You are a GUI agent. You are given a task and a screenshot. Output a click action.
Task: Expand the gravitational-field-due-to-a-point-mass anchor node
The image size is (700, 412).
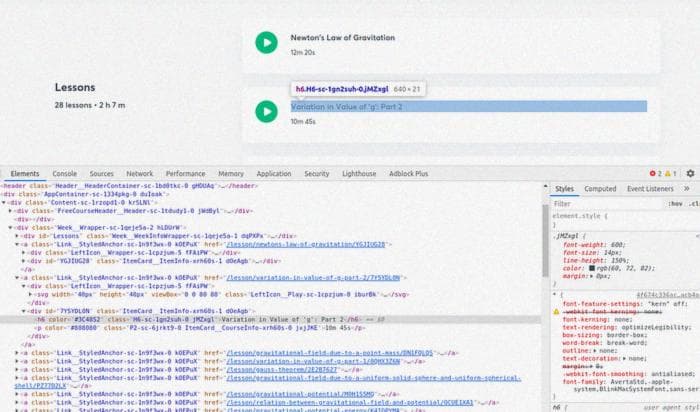[x=17, y=353]
